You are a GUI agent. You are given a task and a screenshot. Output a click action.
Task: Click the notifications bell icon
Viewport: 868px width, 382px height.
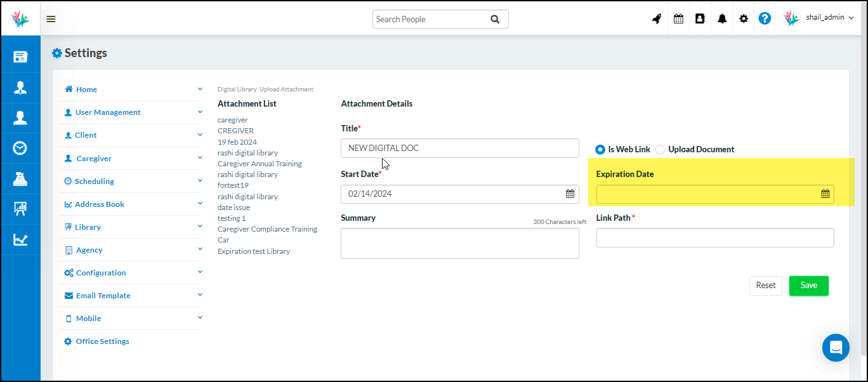722,19
